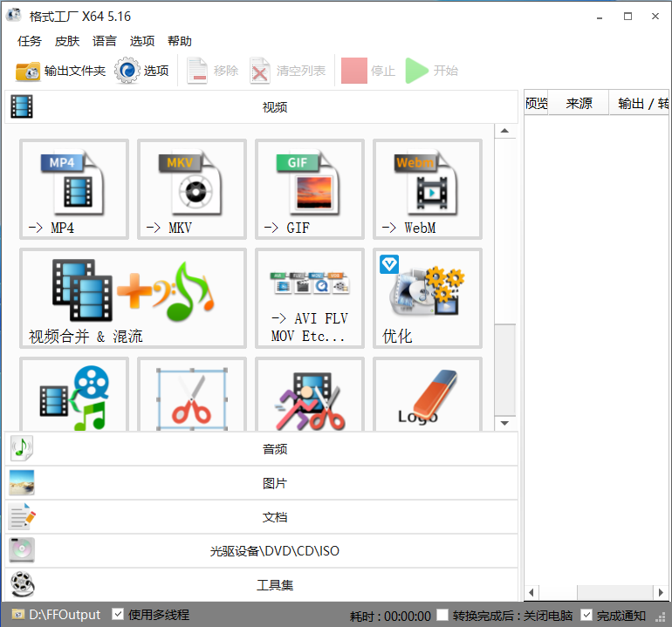Click the 输出文件夹 toolbar button
672x627 pixels.
60,71
